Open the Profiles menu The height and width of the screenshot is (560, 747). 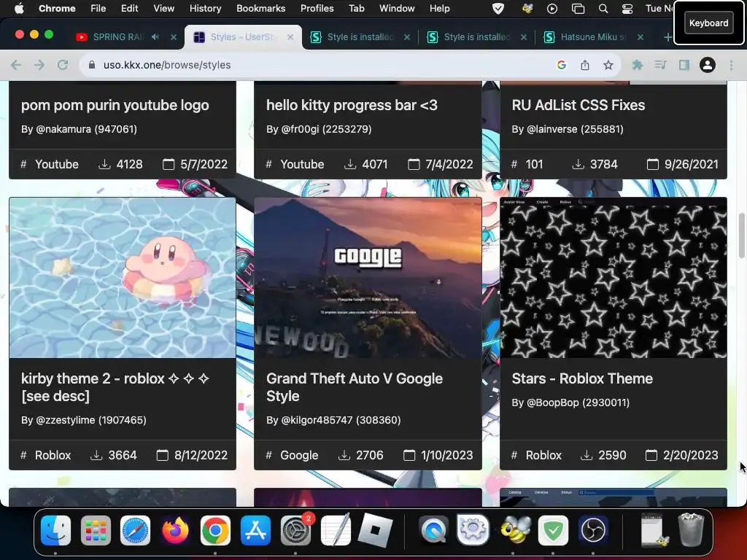(x=317, y=9)
